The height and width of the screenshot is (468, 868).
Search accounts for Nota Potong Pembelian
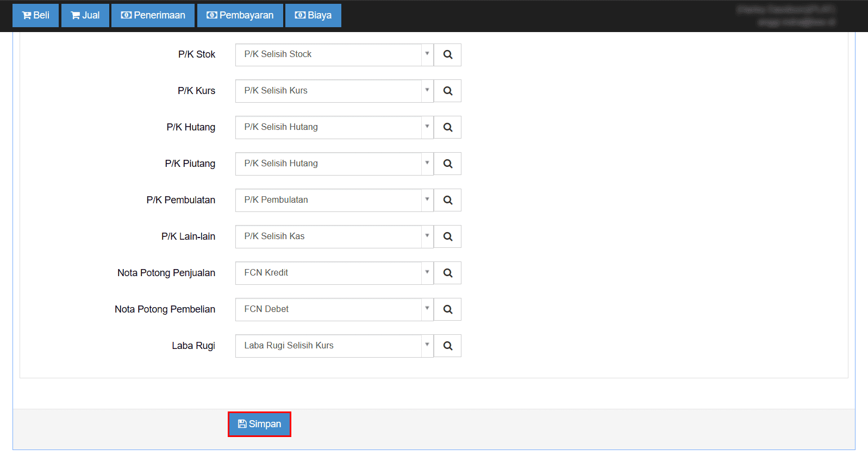(447, 310)
